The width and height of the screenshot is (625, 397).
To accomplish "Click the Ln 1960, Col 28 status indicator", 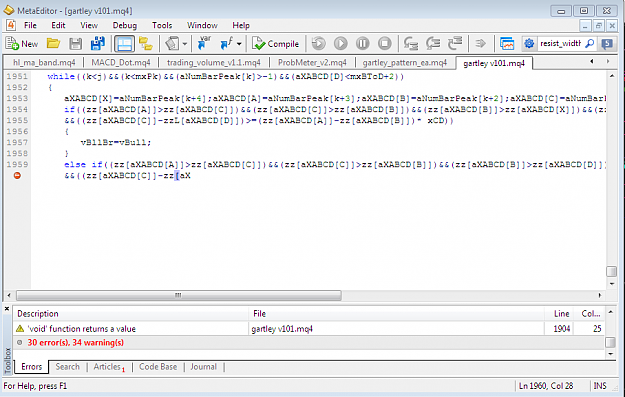I will pyautogui.click(x=546, y=386).
